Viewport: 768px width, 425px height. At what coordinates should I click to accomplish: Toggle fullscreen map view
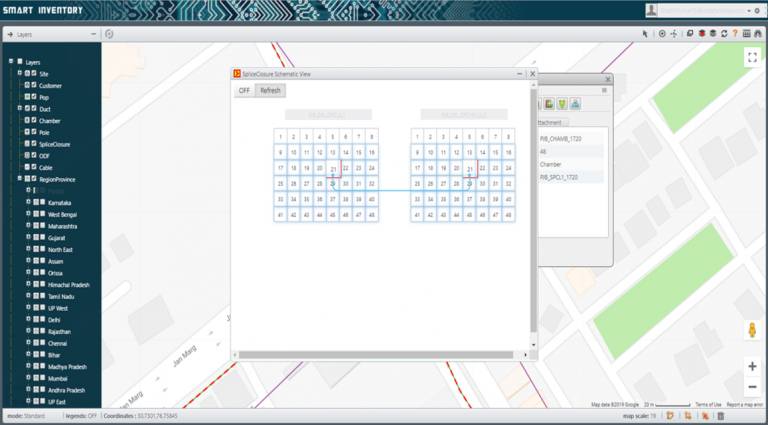click(x=752, y=57)
